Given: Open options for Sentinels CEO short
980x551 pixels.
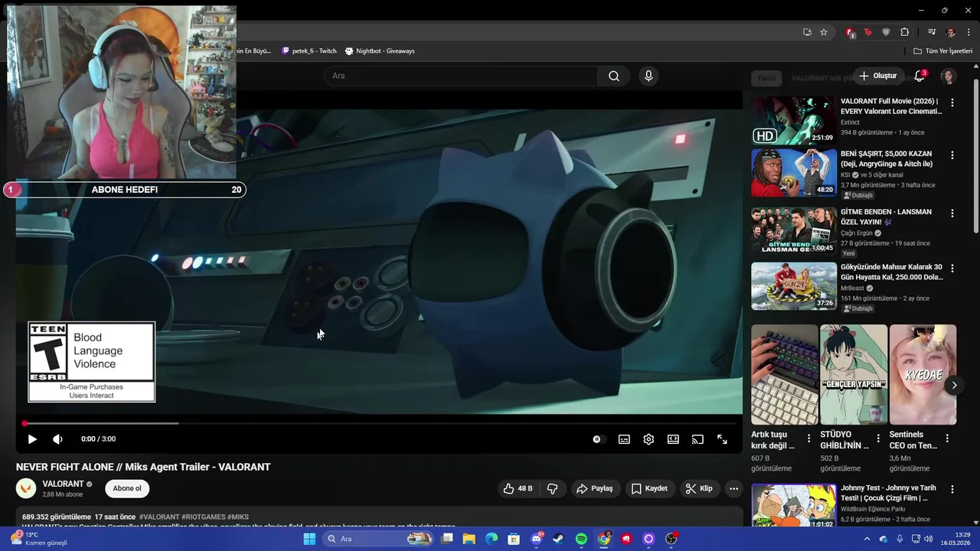Looking at the screenshot, I should pos(947,439).
